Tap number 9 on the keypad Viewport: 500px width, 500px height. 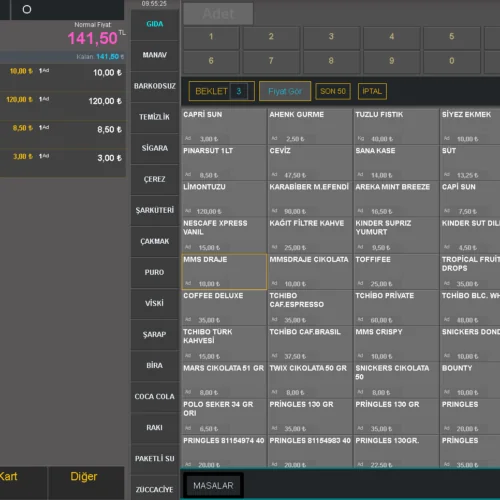(392, 62)
